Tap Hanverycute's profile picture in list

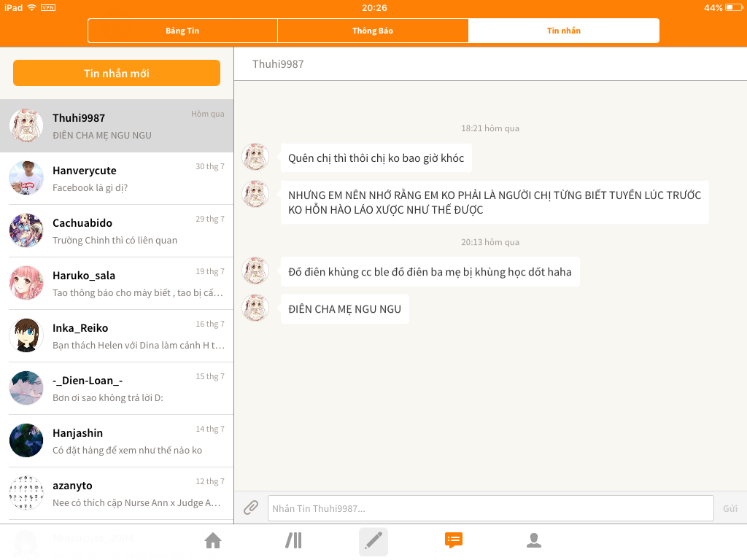pyautogui.click(x=26, y=179)
